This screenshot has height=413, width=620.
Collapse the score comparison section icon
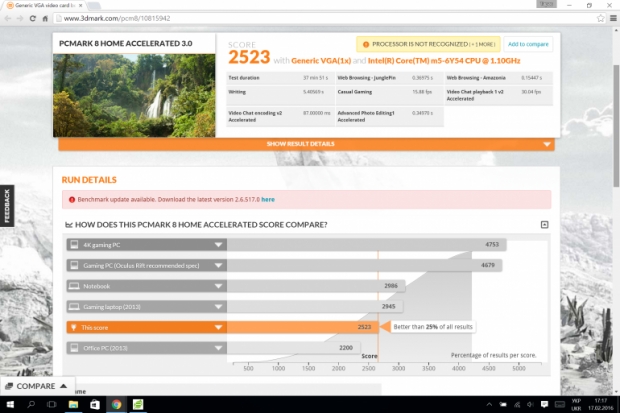tap(544, 225)
